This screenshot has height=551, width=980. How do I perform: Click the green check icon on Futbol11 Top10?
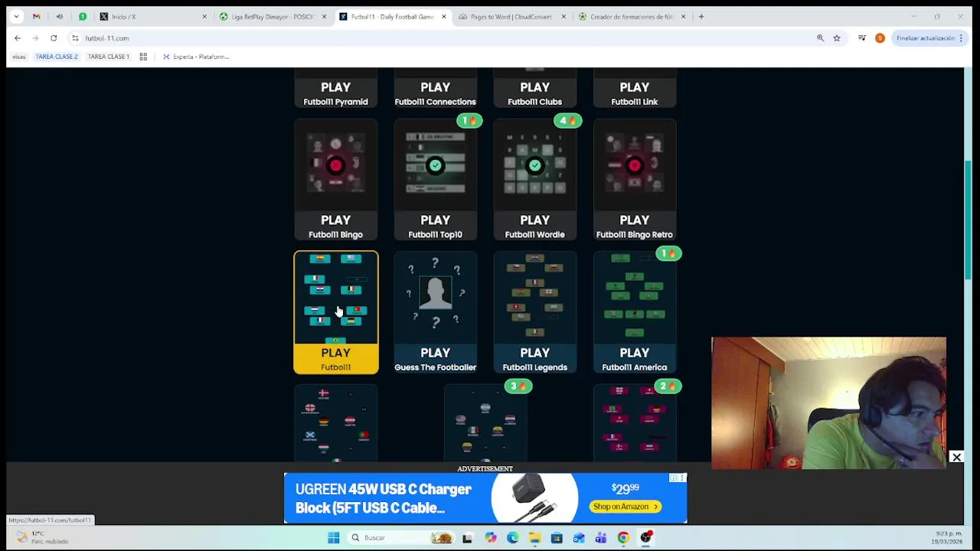click(435, 165)
